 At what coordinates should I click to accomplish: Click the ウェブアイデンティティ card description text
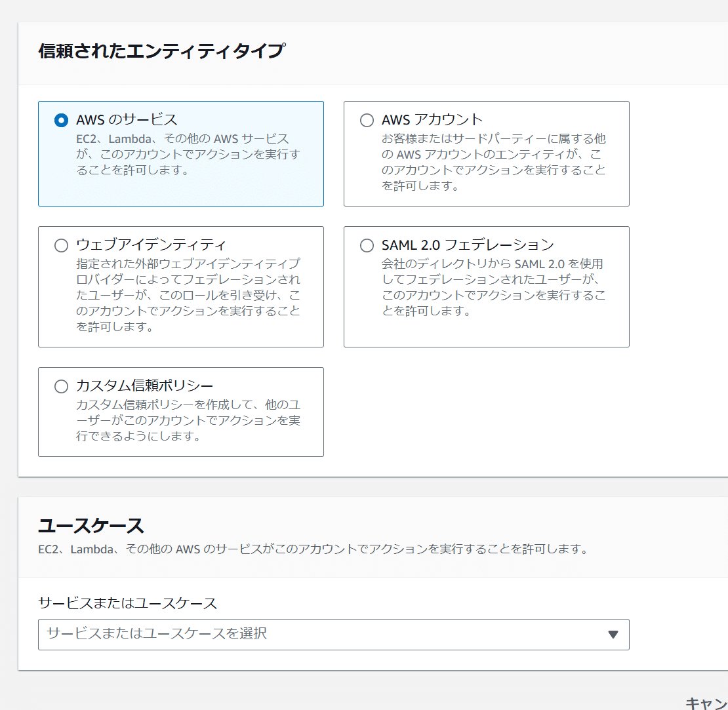[x=188, y=295]
